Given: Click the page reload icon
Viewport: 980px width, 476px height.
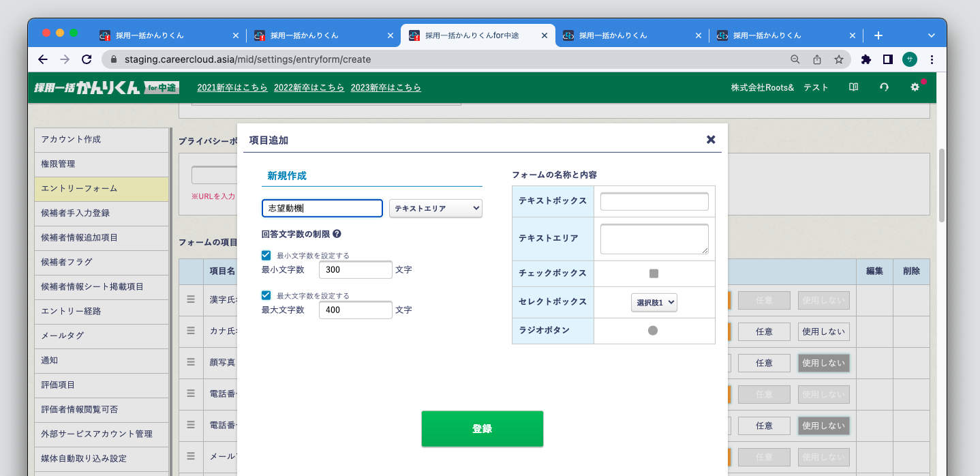Looking at the screenshot, I should [x=86, y=59].
